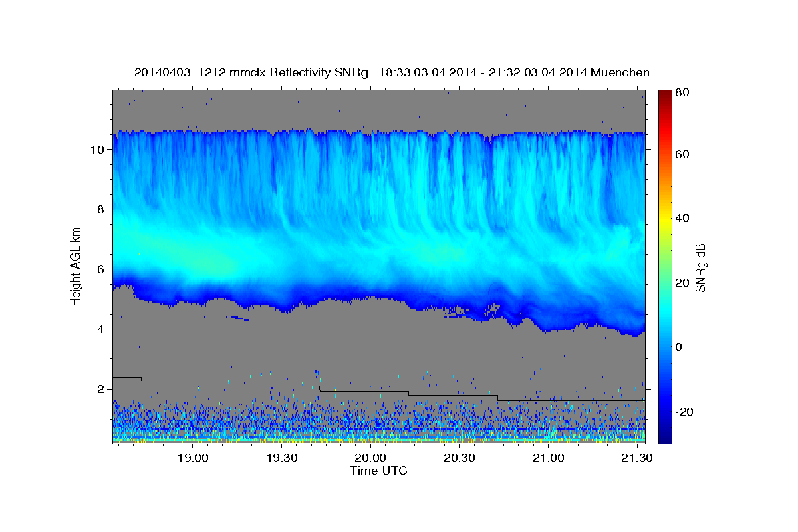Click the dark red top of colorbar
The height and width of the screenshot is (532, 798).
coord(664,94)
